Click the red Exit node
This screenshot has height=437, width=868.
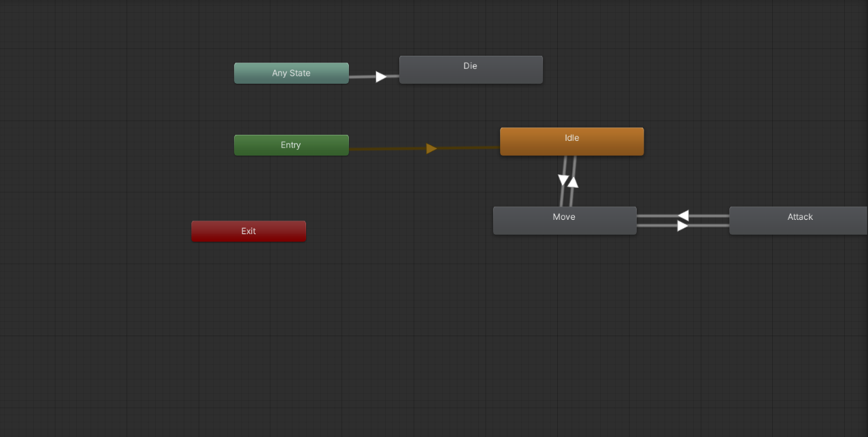tap(248, 231)
